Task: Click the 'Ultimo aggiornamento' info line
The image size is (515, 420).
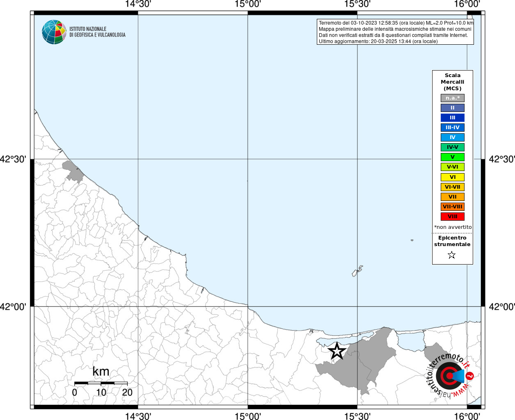Action: tap(378, 41)
